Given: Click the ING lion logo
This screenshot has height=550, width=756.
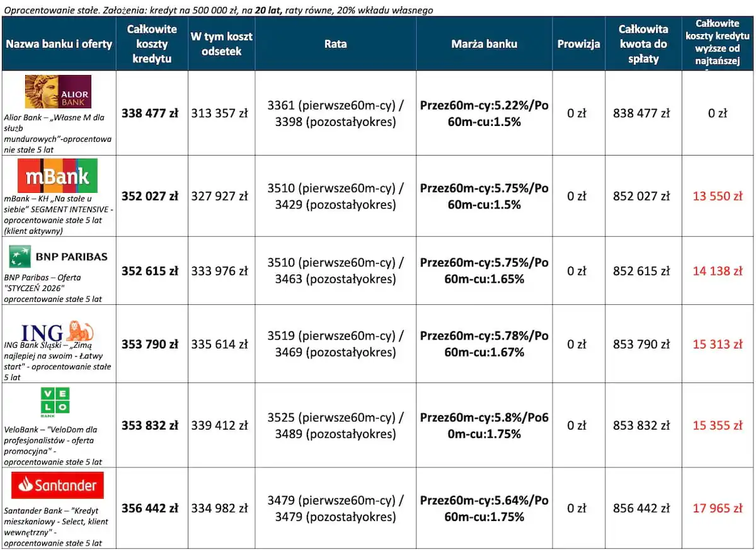Looking at the screenshot, I should pos(58,331).
